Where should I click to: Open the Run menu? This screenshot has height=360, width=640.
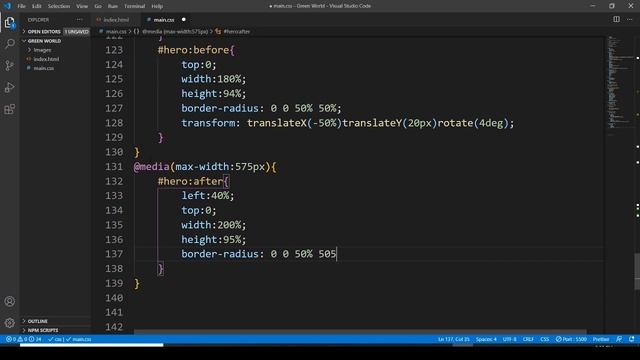[x=113, y=6]
